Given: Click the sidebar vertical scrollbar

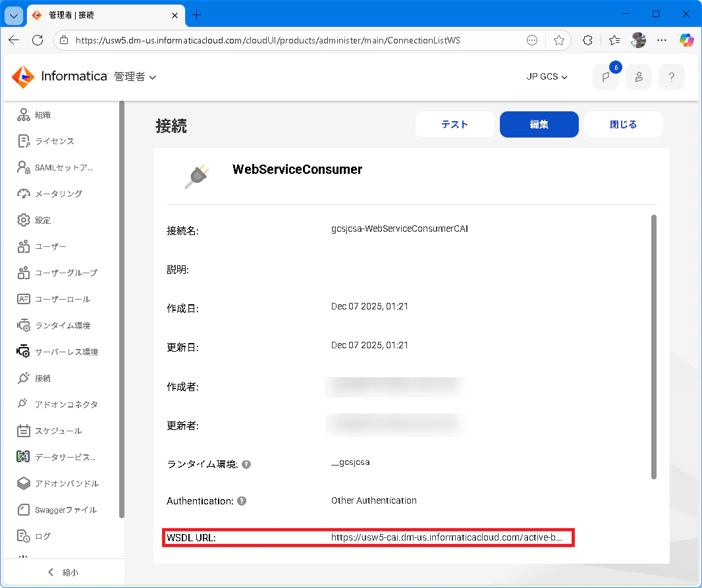Looking at the screenshot, I should [x=122, y=309].
